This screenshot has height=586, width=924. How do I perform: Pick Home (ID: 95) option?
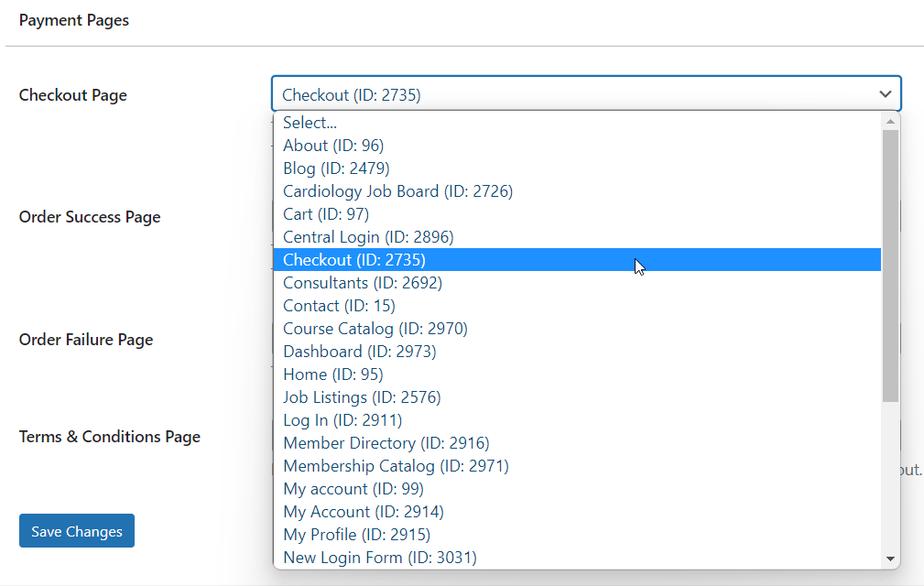[x=577, y=374]
